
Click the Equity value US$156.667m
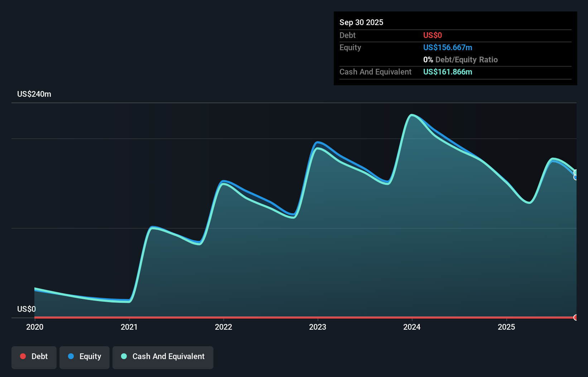(x=447, y=47)
